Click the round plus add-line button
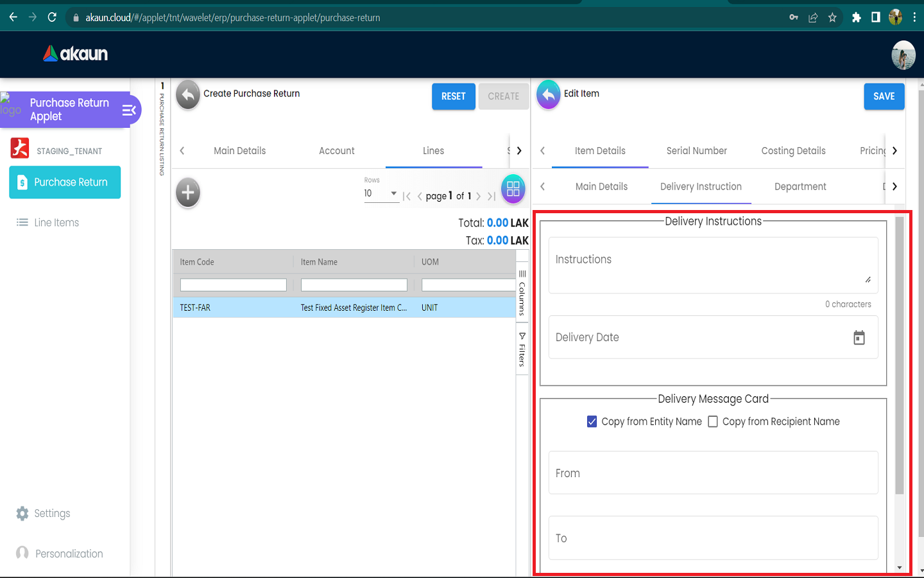The width and height of the screenshot is (924, 578). point(188,192)
